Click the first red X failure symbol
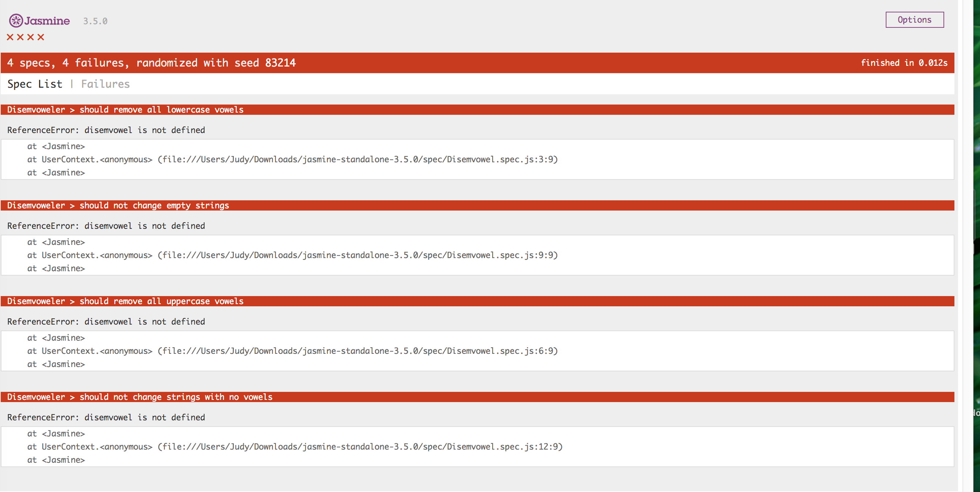This screenshot has height=492, width=980. pyautogui.click(x=10, y=37)
